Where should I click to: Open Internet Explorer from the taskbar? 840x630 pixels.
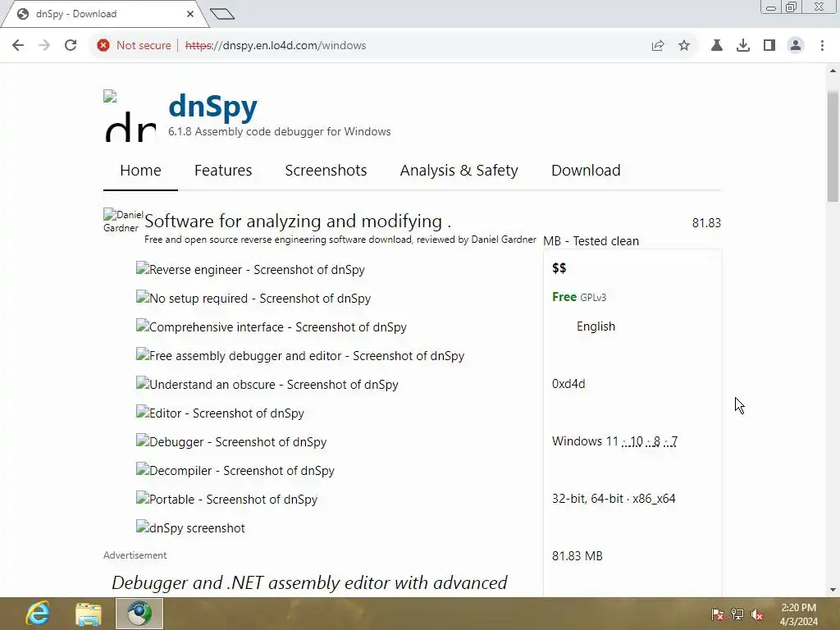39,614
